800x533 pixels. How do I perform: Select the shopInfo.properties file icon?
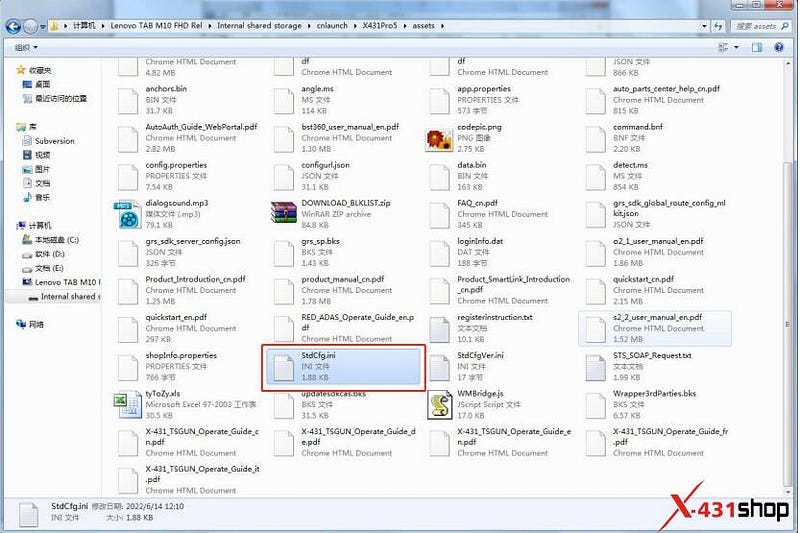click(x=128, y=367)
